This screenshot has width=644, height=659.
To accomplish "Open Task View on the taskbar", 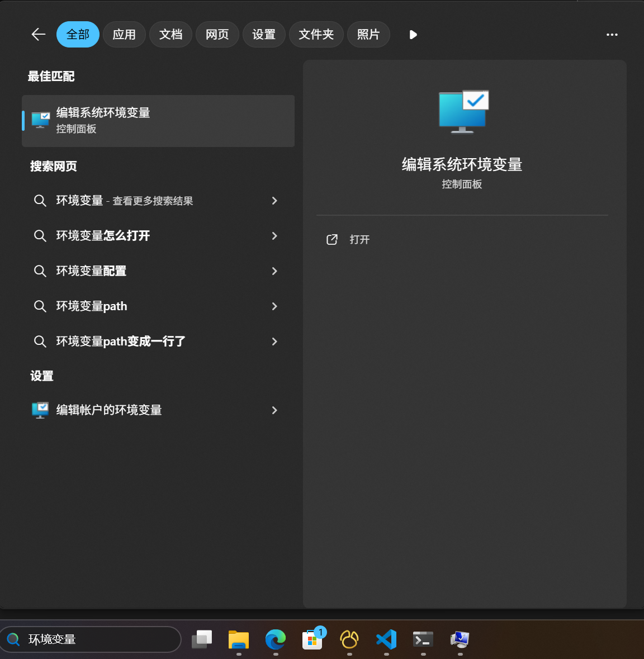I will point(202,639).
